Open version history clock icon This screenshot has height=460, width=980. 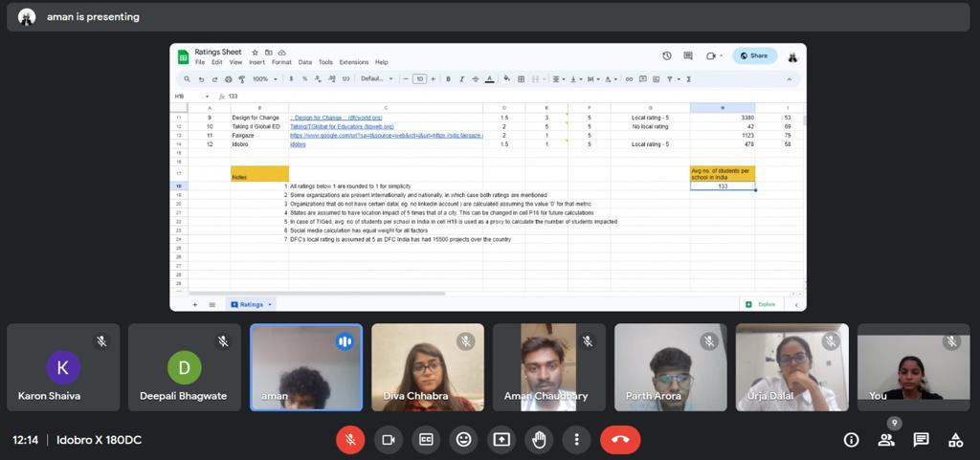[x=667, y=55]
